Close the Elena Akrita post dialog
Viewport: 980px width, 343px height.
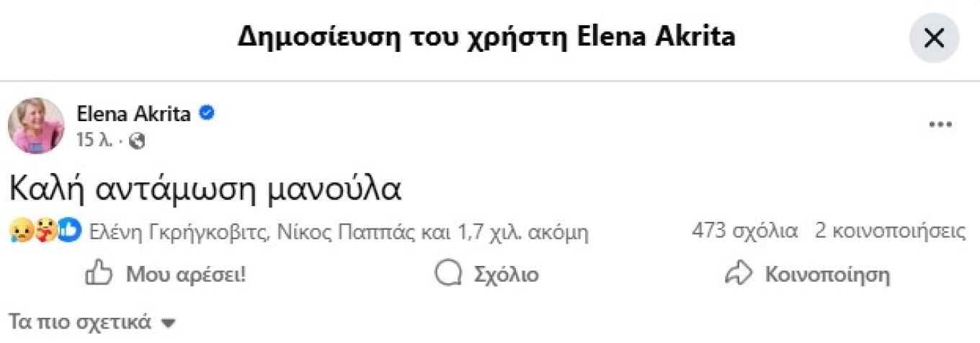pyautogui.click(x=934, y=38)
